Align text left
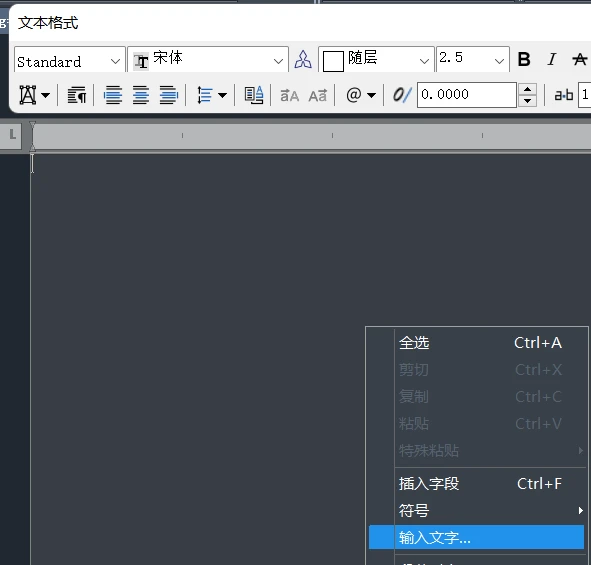591x565 pixels. (113, 95)
